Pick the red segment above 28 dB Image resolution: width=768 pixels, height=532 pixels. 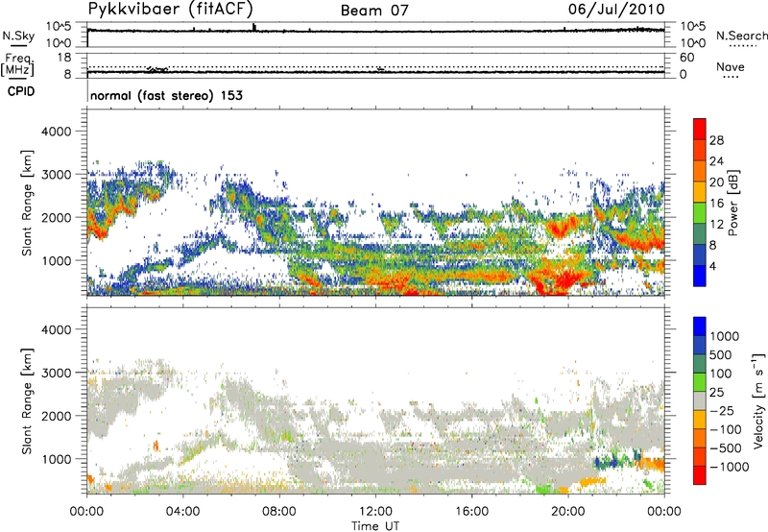click(x=700, y=130)
